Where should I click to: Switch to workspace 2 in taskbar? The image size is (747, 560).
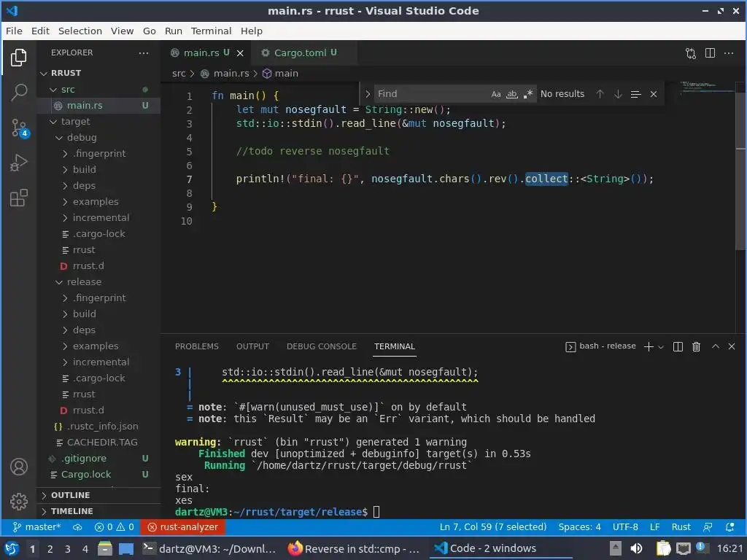50,549
